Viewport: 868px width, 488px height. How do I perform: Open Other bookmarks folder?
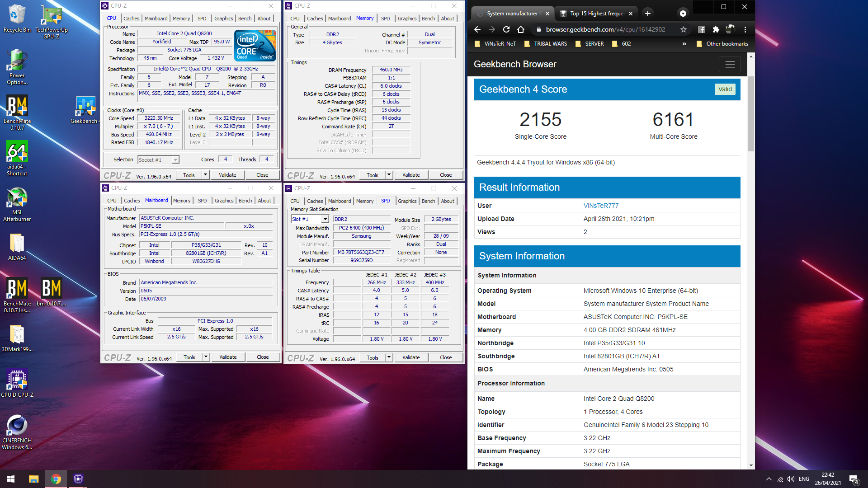click(x=722, y=44)
